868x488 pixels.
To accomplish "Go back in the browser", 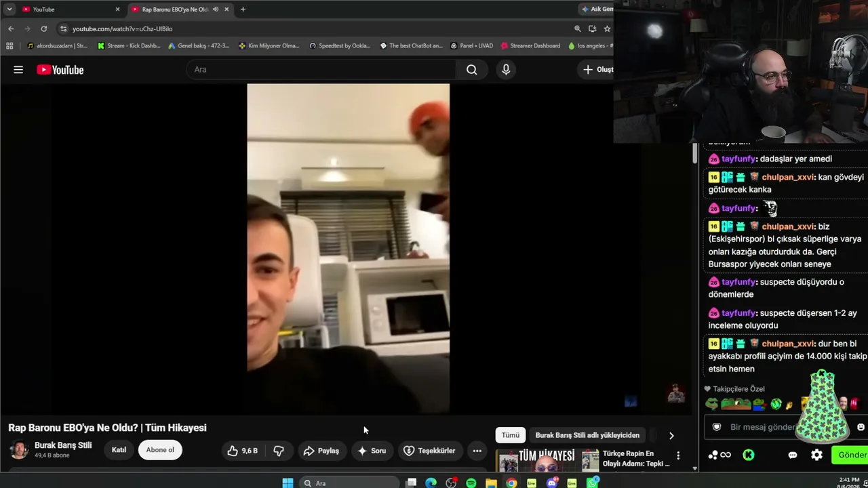I will click(11, 29).
